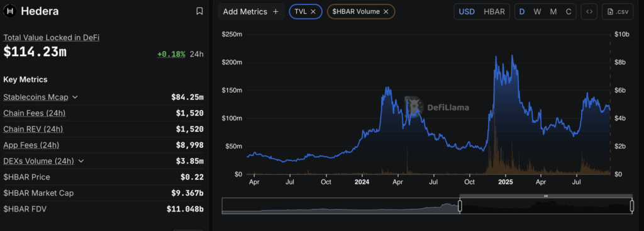The height and width of the screenshot is (231, 644).
Task: Expand the Stablecoins Mcap row
Action: pyautogui.click(x=75, y=97)
